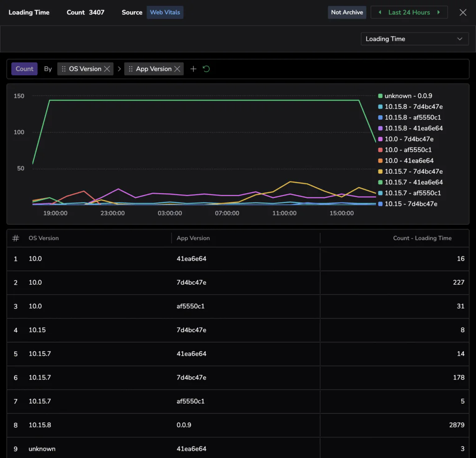This screenshot has height=458, width=476.
Task: Grab the OS Version drag handle
Action: tap(63, 69)
